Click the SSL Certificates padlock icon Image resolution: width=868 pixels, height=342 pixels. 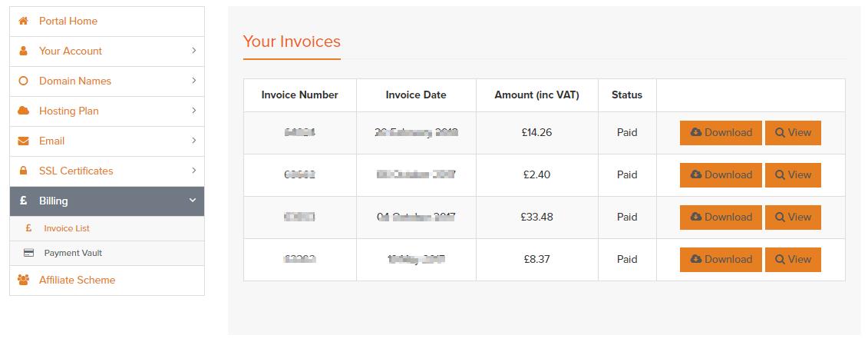(23, 171)
